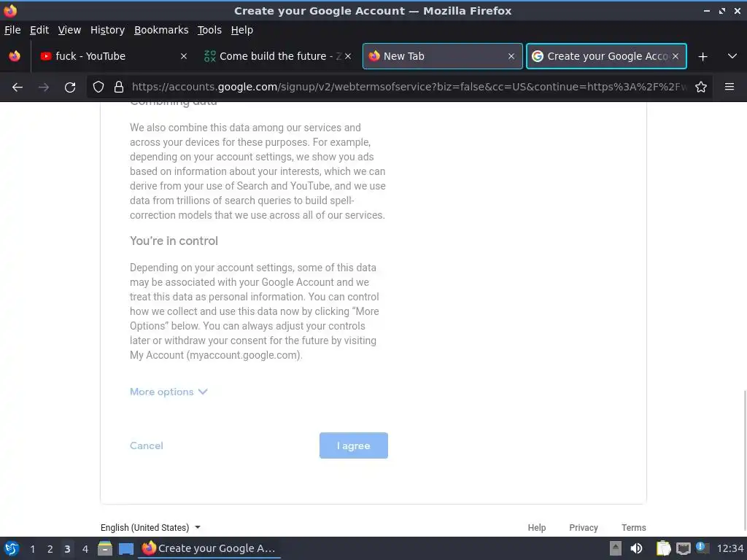List all tabs using the chevron

coord(732,56)
